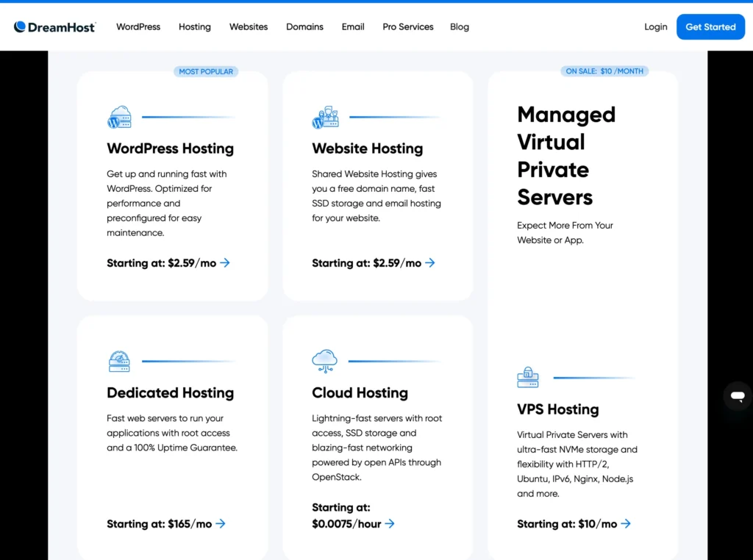
Task: Open the chat widget bubble
Action: (737, 396)
